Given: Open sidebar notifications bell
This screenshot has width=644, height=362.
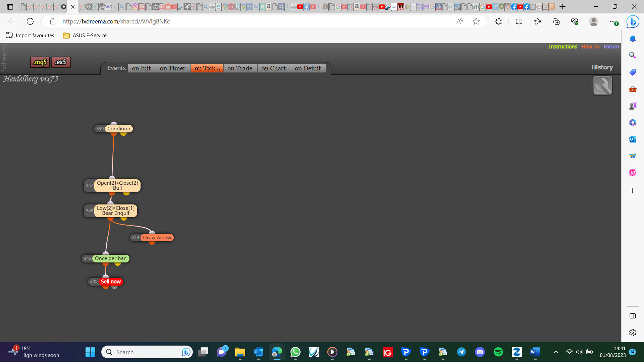Looking at the screenshot, I should [x=633, y=39].
